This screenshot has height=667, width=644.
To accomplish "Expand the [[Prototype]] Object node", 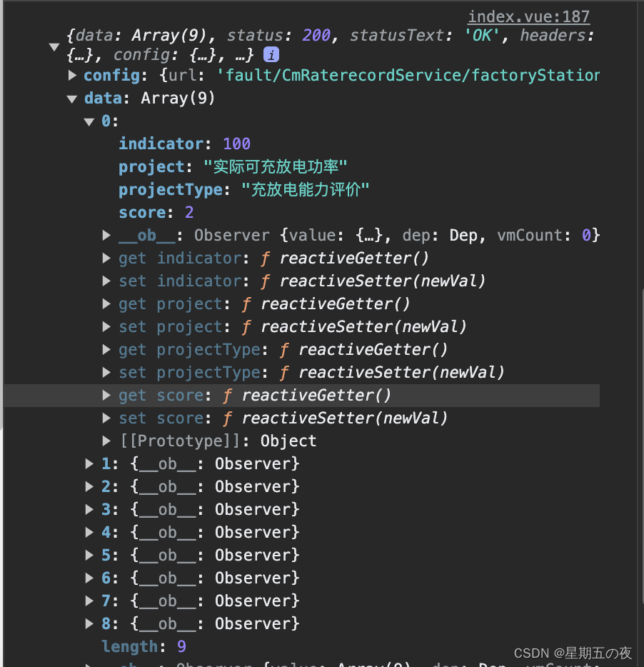I will 106,441.
